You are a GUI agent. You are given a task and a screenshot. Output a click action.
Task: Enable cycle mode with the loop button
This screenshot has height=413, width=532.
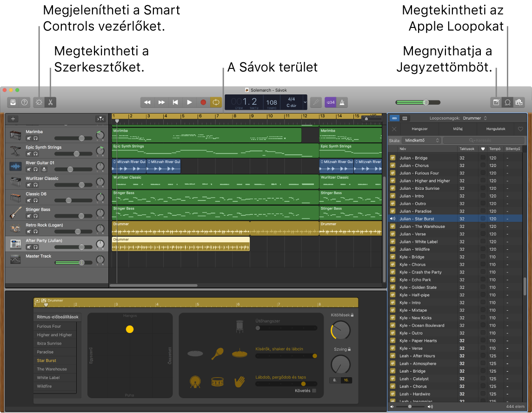[x=215, y=102]
